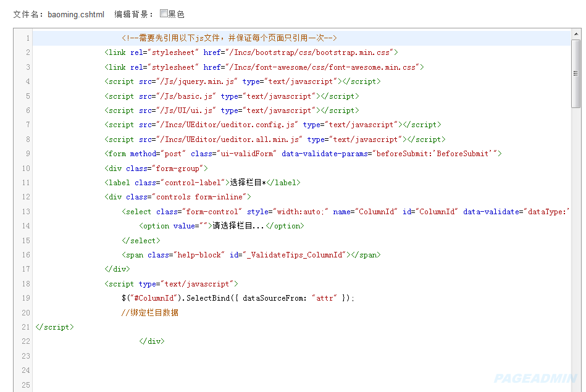The image size is (586, 392).
Task: Click the ueditor.all.min.js script line
Action: [x=275, y=140]
